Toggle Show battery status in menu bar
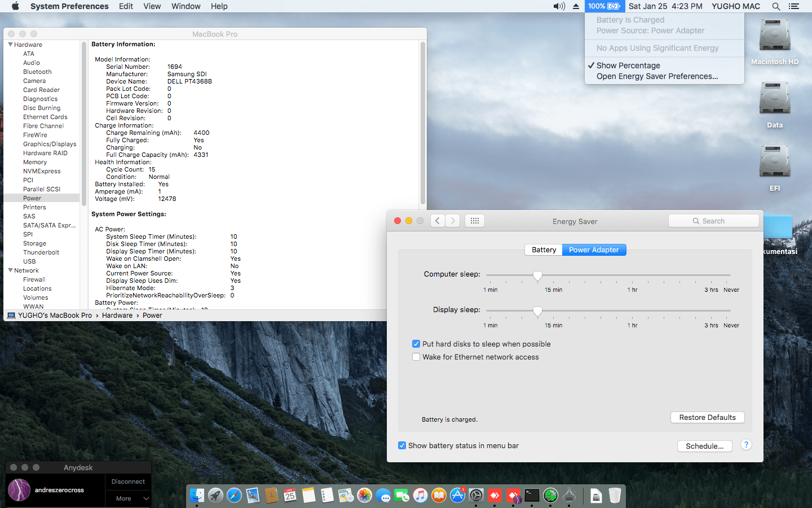The height and width of the screenshot is (508, 812). (402, 445)
